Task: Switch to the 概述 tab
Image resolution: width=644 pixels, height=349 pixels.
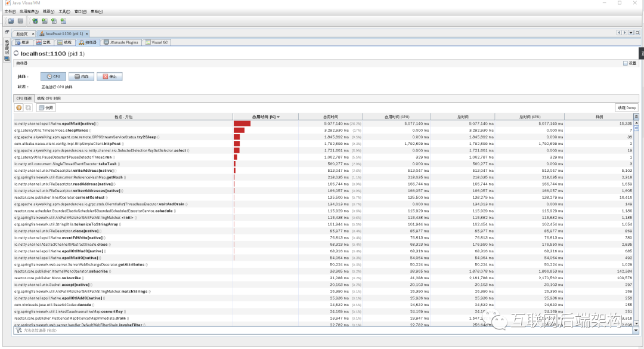Action: point(23,42)
